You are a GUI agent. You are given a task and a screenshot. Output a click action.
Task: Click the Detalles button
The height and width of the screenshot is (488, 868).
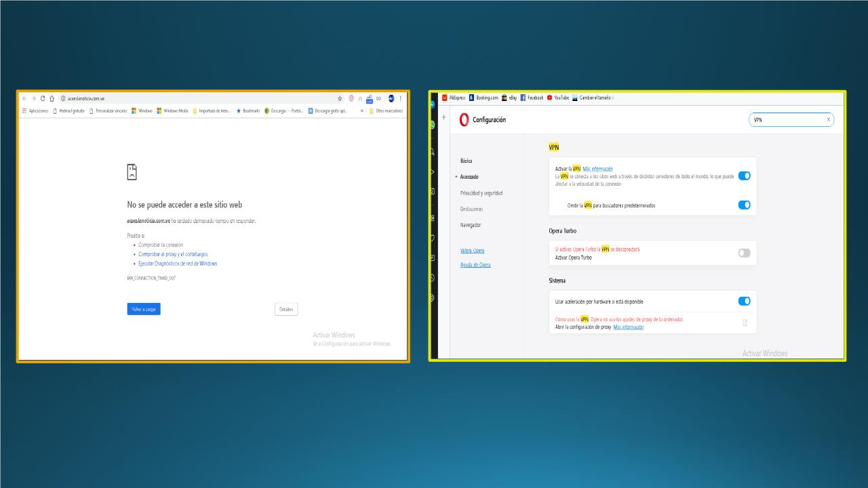click(286, 309)
